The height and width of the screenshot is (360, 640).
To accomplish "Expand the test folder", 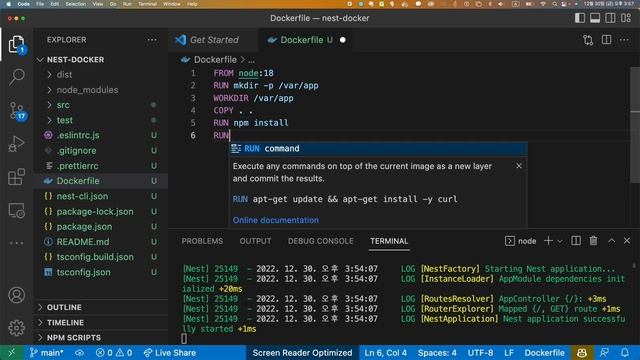I will click(101, 120).
